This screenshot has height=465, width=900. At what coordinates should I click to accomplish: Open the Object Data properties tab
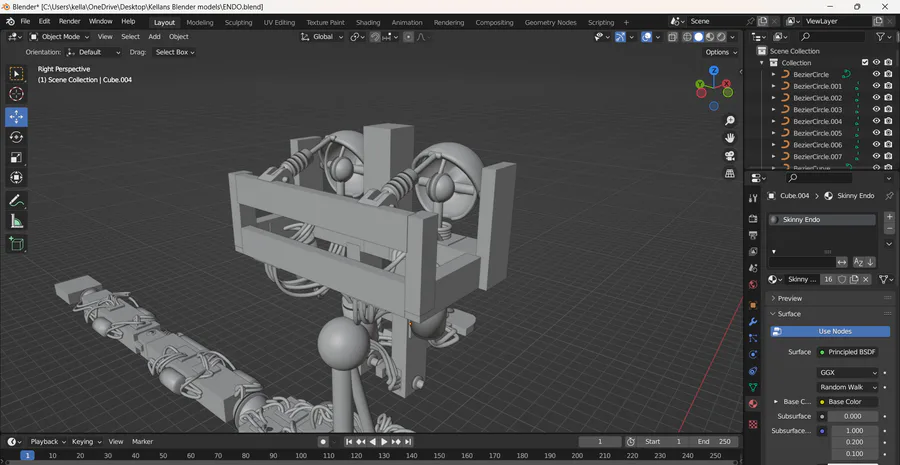[753, 388]
